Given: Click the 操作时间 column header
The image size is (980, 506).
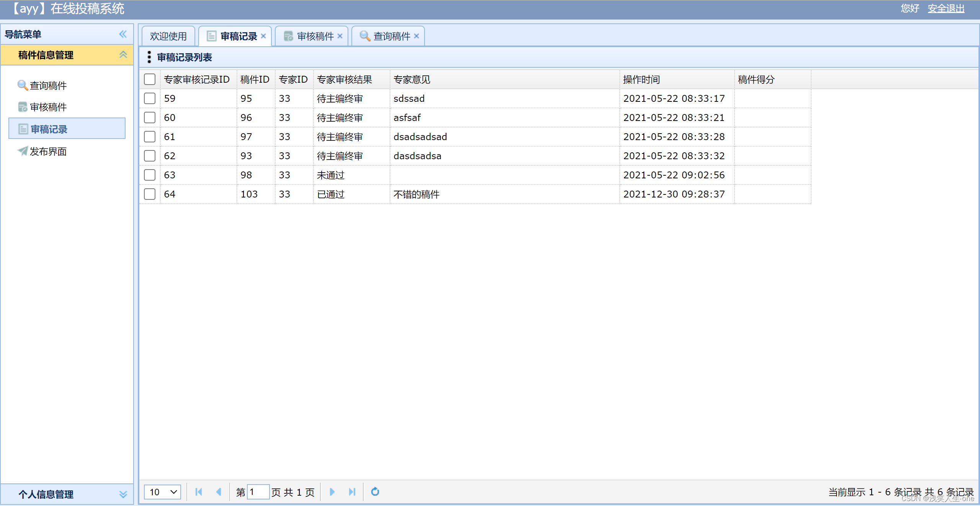Looking at the screenshot, I should click(x=677, y=79).
